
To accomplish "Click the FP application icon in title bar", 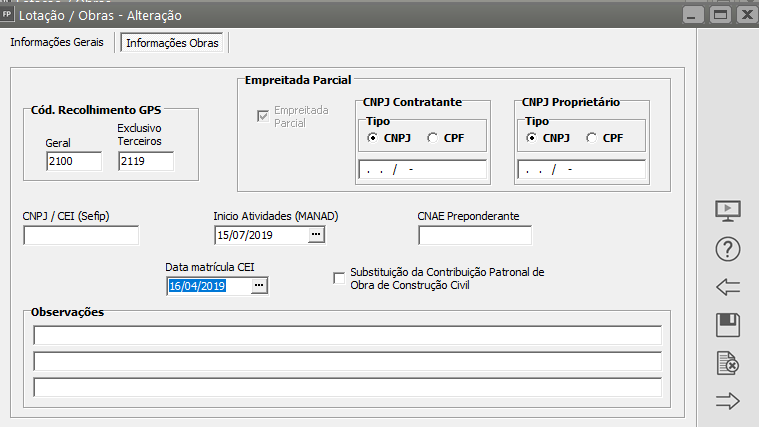I will pos(9,15).
